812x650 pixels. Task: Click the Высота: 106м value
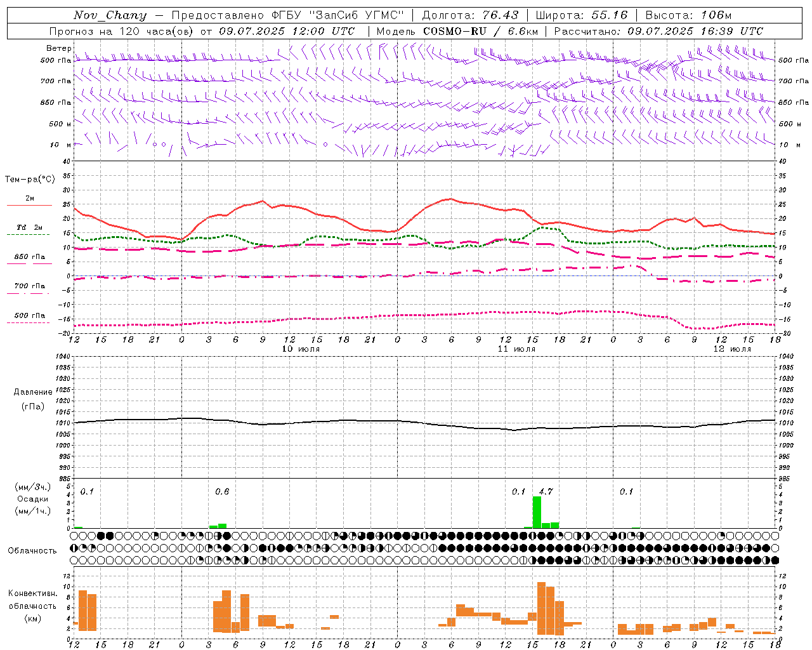click(x=688, y=15)
